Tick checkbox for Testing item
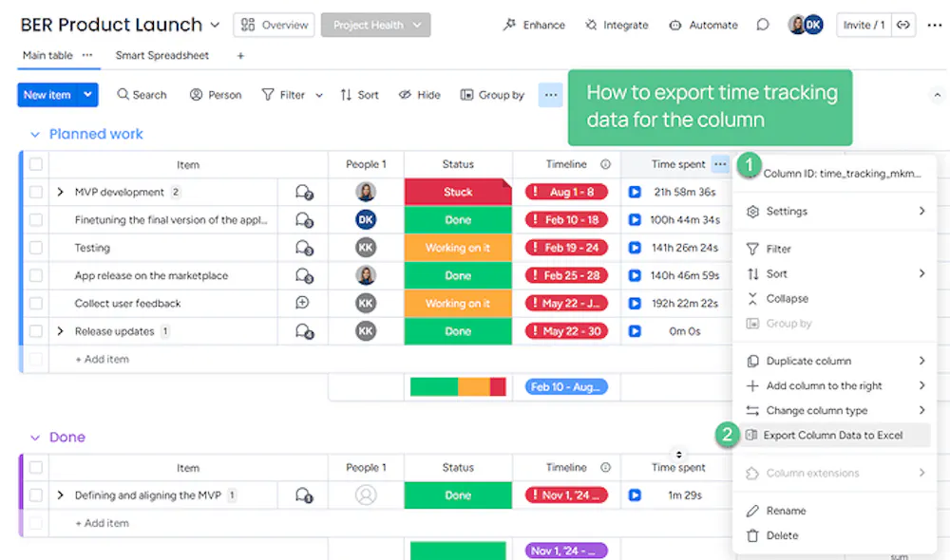Image resolution: width=950 pixels, height=560 pixels. coord(36,248)
